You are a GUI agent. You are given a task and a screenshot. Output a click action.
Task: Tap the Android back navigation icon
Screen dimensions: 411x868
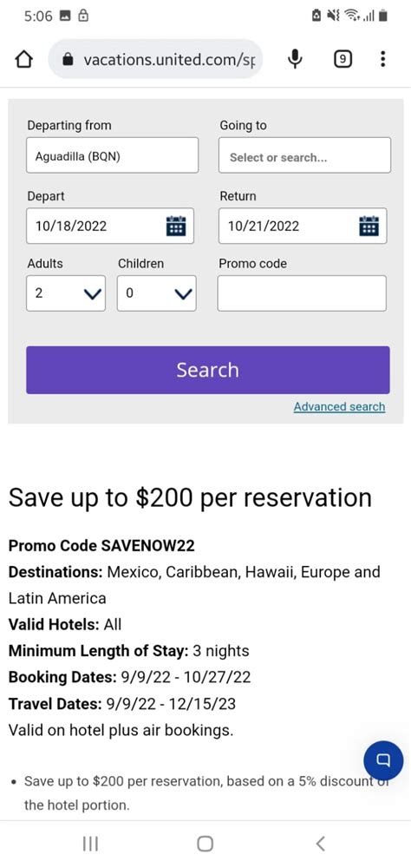coord(320,843)
